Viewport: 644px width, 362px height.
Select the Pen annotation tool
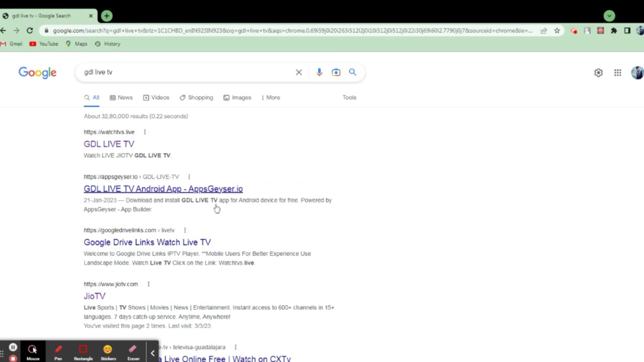[58, 351]
